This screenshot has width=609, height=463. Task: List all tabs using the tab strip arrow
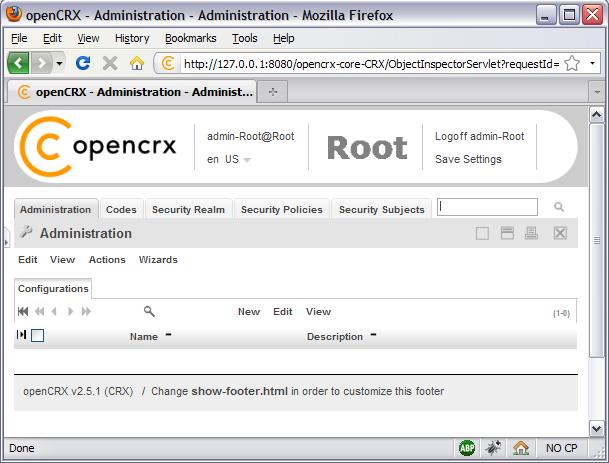[x=597, y=92]
